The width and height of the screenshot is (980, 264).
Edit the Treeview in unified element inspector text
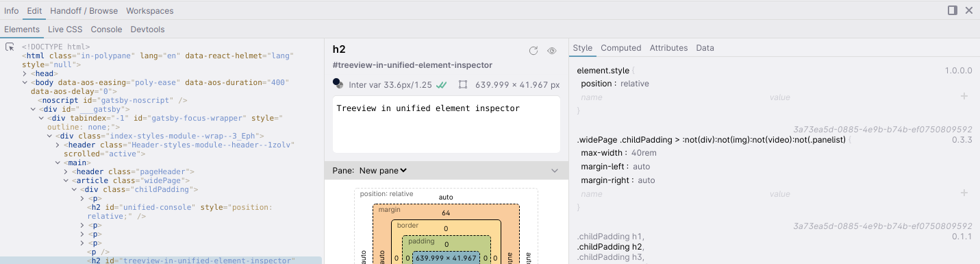click(446, 124)
